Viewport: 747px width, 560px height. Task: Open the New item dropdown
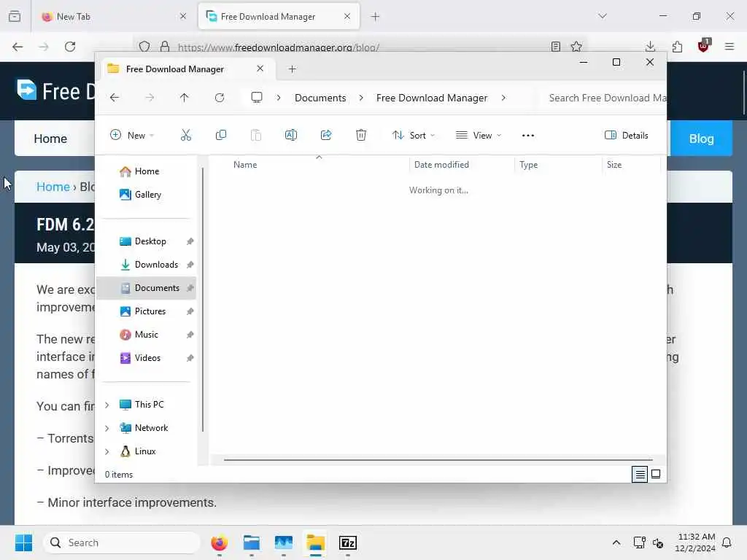pos(132,135)
